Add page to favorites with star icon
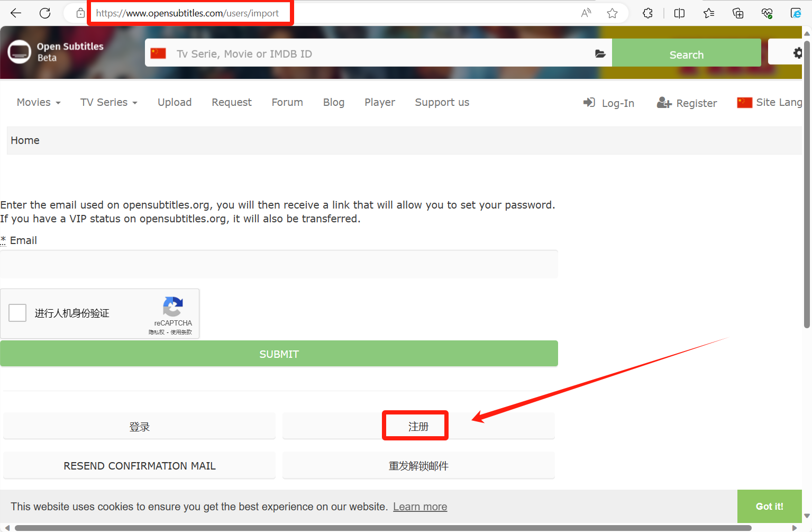The width and height of the screenshot is (812, 532). [x=612, y=13]
